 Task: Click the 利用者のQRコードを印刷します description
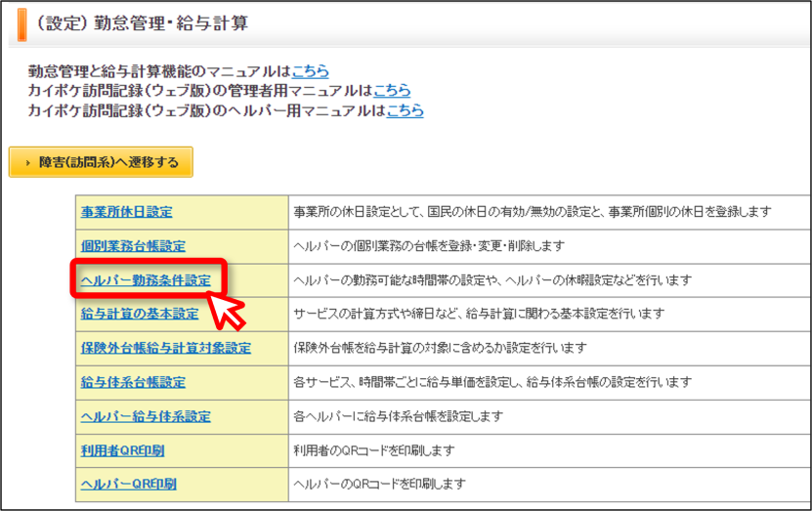pos(374,450)
